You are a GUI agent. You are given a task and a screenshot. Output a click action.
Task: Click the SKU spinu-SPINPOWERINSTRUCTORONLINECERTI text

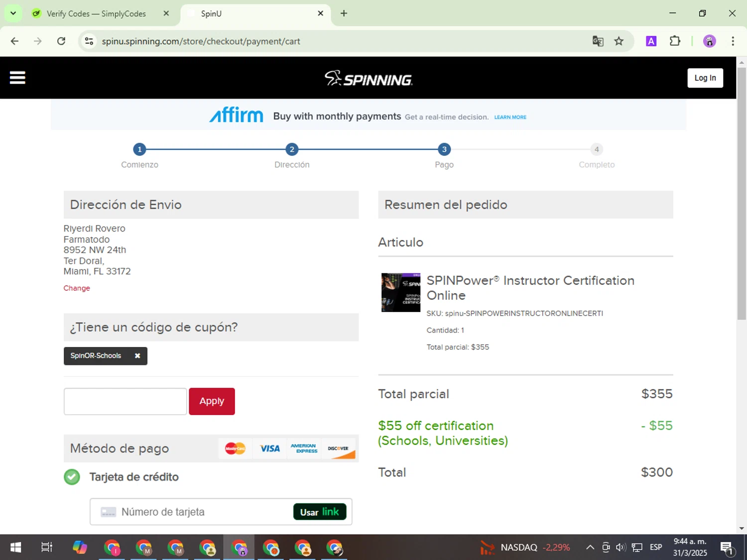click(x=515, y=314)
